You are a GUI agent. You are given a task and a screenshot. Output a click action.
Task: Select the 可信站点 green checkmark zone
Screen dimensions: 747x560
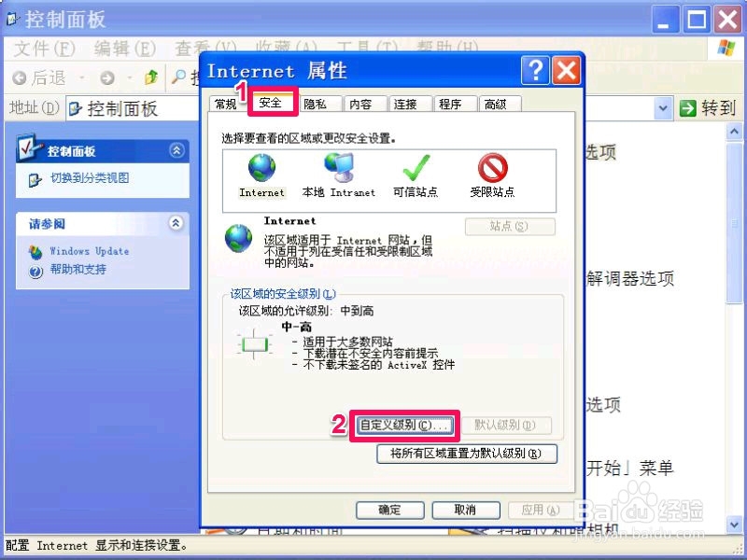(x=416, y=168)
